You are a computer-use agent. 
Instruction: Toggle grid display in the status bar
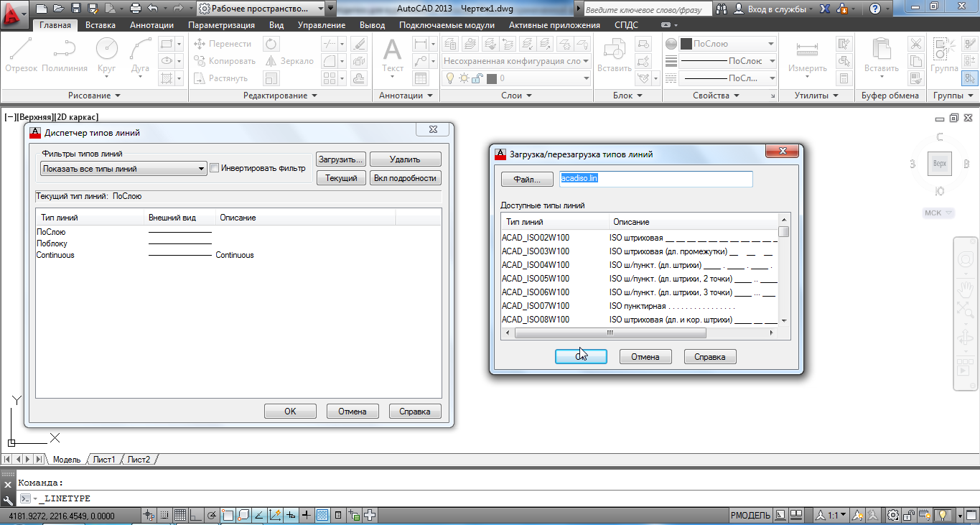(x=179, y=515)
